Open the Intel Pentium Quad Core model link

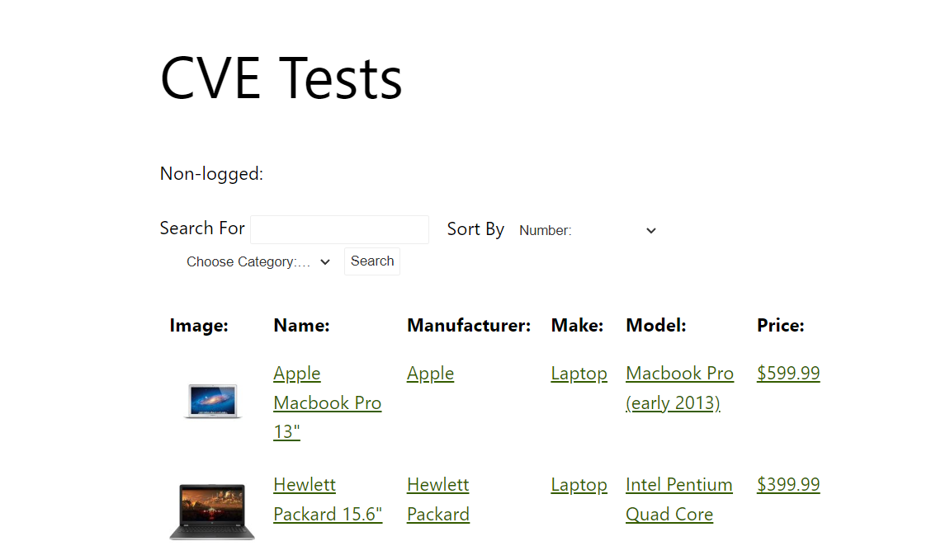pos(679,499)
